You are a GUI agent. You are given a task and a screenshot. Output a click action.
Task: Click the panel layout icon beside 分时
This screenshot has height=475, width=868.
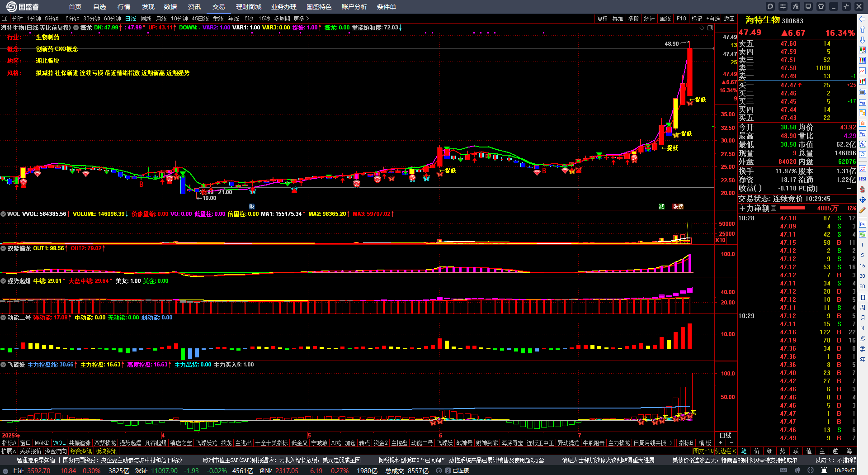click(x=5, y=19)
